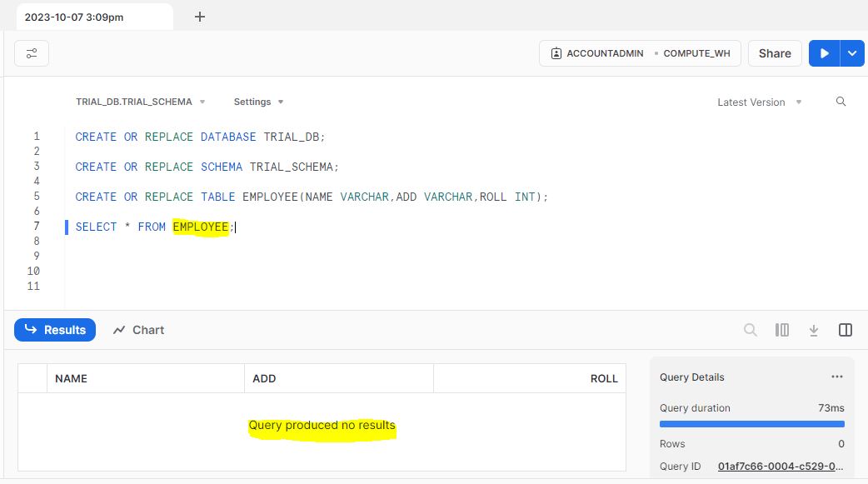868x484 pixels.
Task: Open the Latest Version dropdown
Action: [x=759, y=102]
